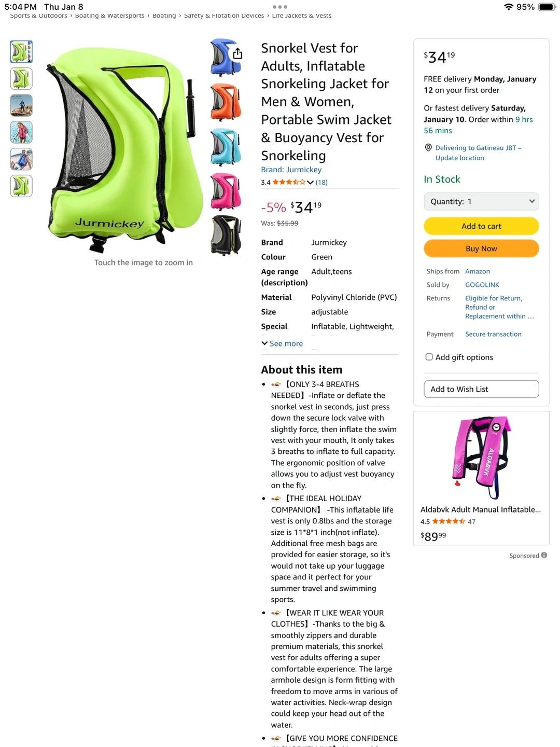Add the snorkel vest to cart
The width and height of the screenshot is (560, 747).
pos(481,226)
